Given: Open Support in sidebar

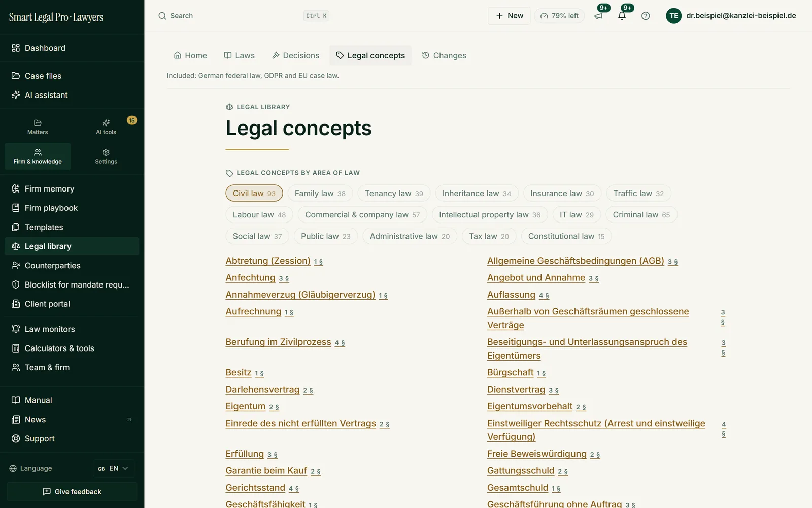Looking at the screenshot, I should pos(72,439).
